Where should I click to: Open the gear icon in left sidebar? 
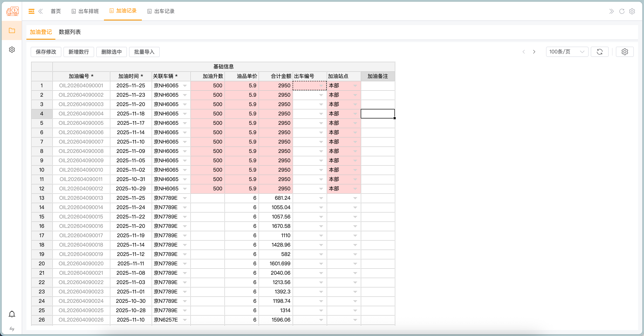coord(12,49)
